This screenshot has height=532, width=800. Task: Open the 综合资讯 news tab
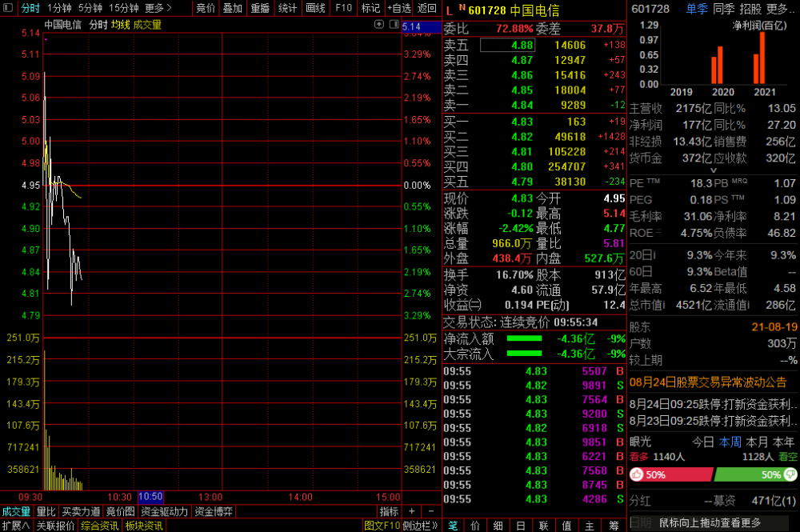pyautogui.click(x=99, y=526)
